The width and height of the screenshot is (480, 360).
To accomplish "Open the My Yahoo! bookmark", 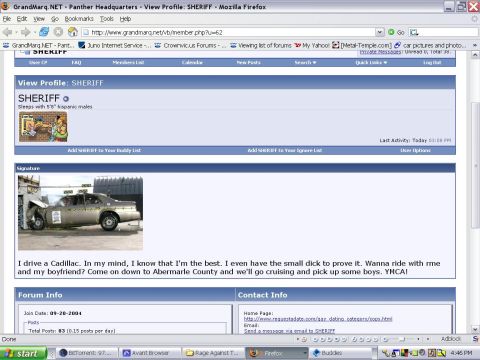I will (312, 45).
